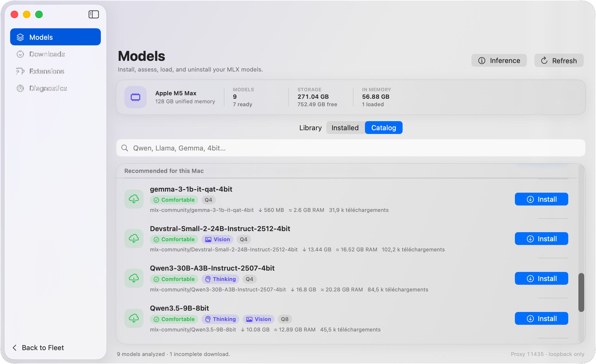Viewport: 596px width, 364px height.
Task: Click 'Proxy 11435 · loopback only' status
Action: coord(547,354)
